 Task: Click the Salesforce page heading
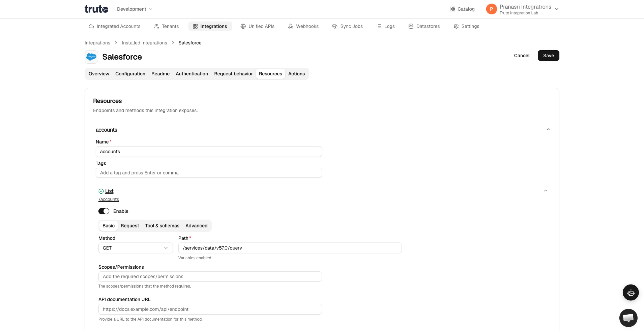(122, 57)
